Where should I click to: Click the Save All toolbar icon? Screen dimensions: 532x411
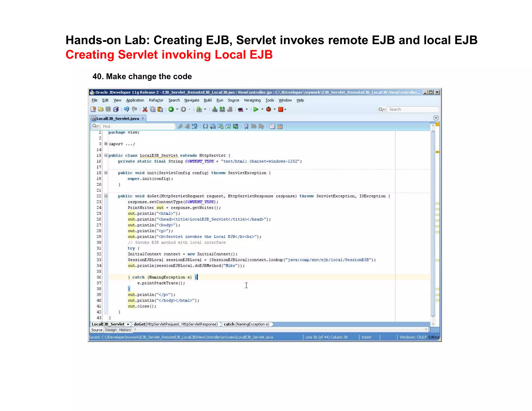116,109
